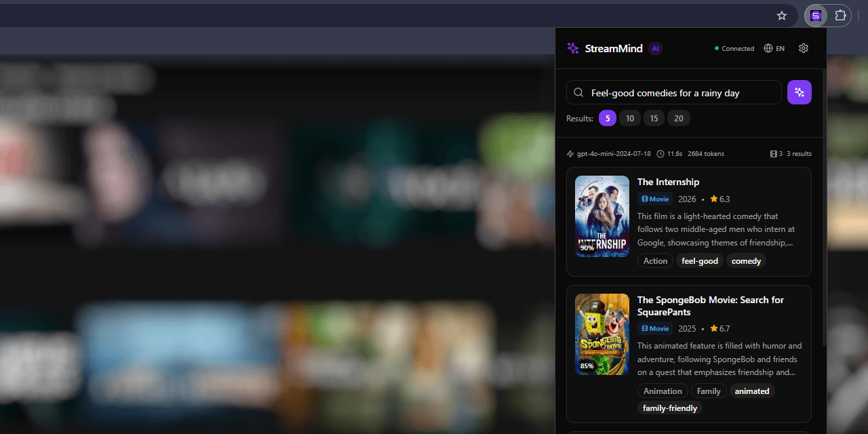
Task: Click the Movie badge on The Internship
Action: tap(654, 199)
